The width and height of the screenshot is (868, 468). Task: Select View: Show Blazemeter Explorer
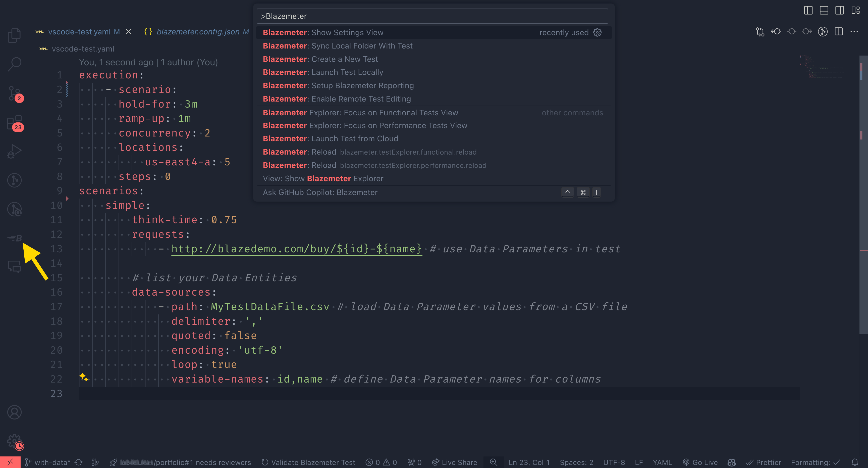click(434, 178)
